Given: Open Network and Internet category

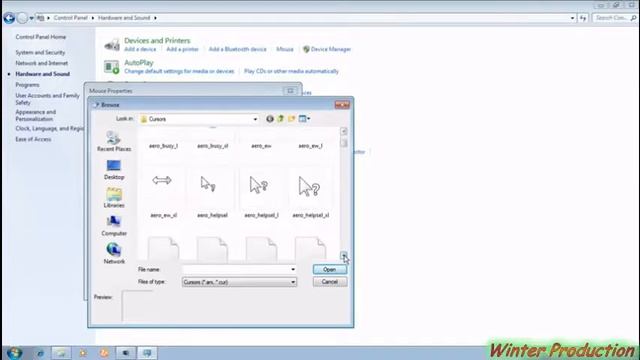Looking at the screenshot, I should (42, 63).
